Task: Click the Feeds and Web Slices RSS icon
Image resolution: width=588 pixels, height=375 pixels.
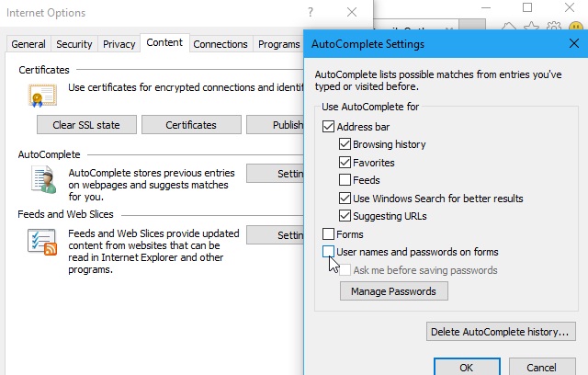Action: tap(42, 242)
